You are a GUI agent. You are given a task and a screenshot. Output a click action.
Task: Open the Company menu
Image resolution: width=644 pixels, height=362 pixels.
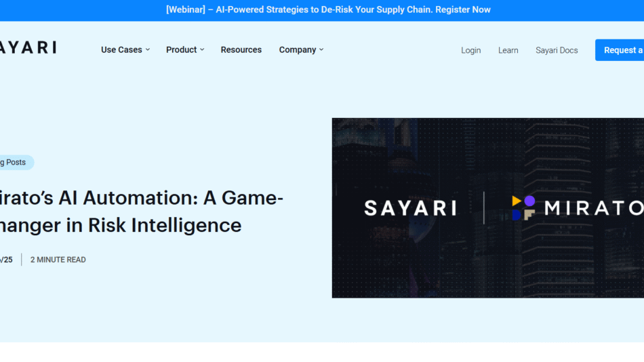tap(298, 49)
